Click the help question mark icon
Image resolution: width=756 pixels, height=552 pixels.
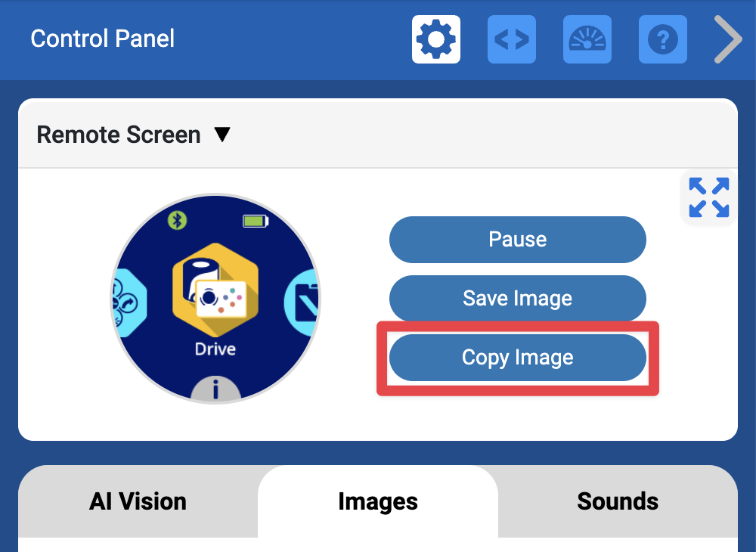pos(663,39)
